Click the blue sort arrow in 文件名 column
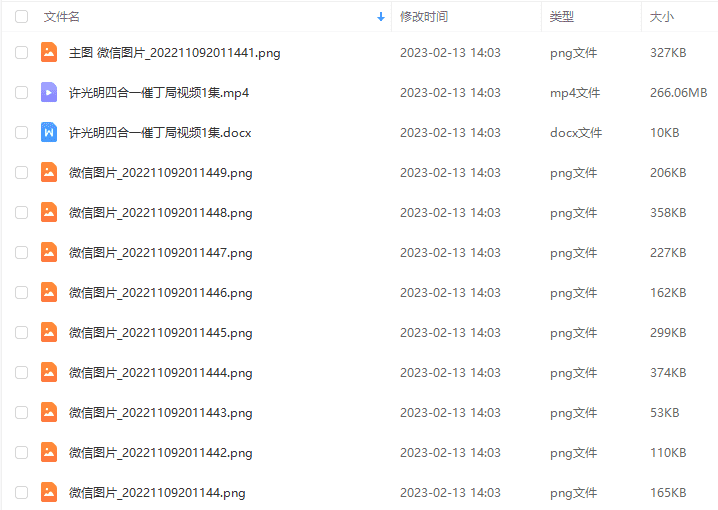Image resolution: width=718 pixels, height=510 pixels. tap(381, 17)
